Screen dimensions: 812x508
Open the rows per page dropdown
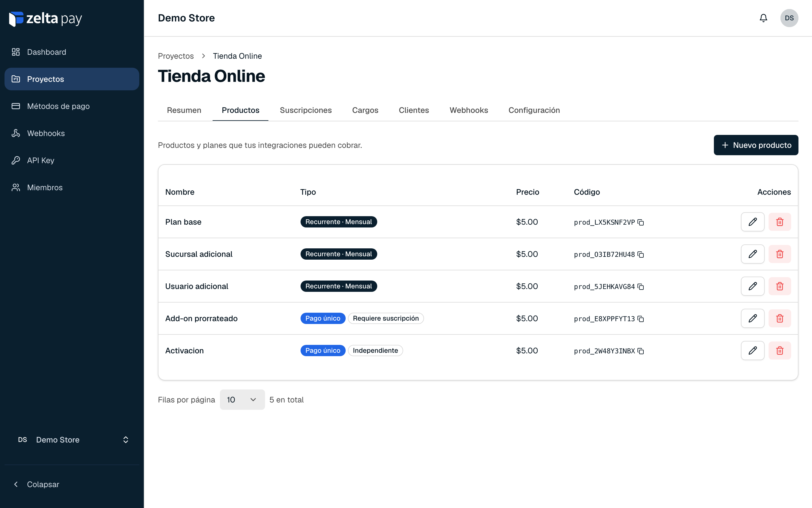coord(242,400)
